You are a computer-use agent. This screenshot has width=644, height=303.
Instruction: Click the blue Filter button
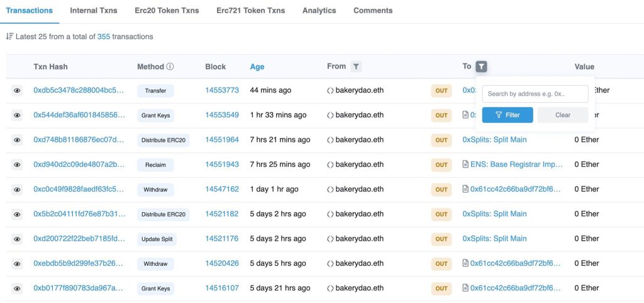tap(508, 115)
